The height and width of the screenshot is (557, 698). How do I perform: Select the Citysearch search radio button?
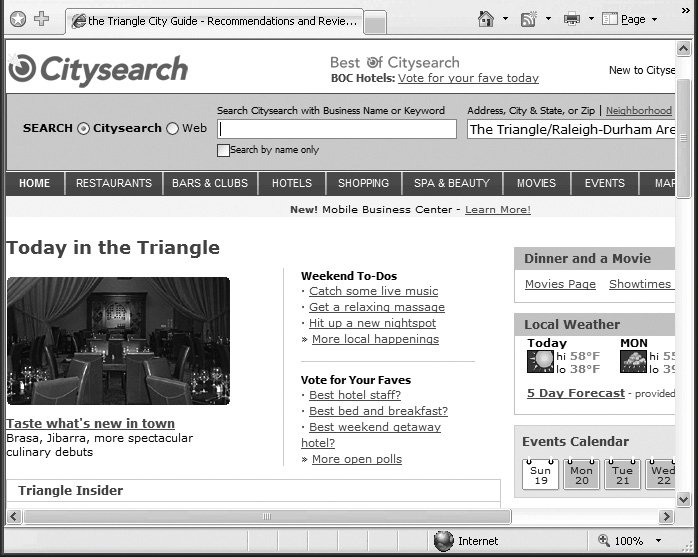click(83, 129)
